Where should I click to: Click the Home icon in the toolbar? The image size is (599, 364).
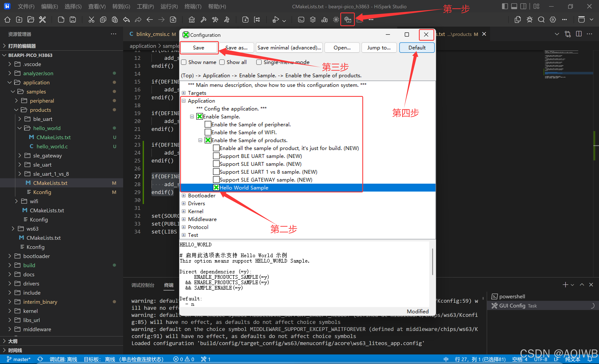pos(7,20)
